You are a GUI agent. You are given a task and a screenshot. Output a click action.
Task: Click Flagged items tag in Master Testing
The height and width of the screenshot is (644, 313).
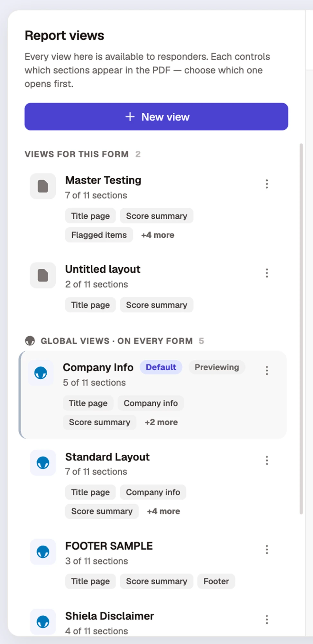(99, 235)
